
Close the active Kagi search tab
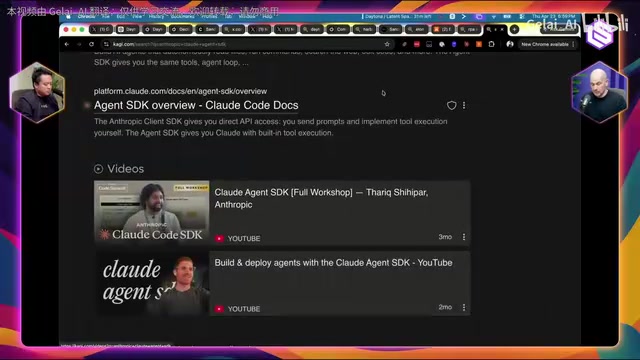502,29
